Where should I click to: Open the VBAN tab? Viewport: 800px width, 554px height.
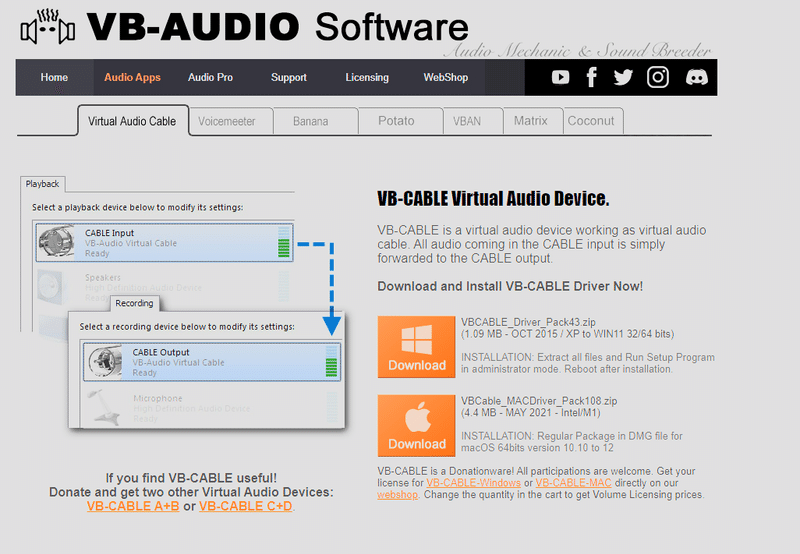[x=467, y=121]
